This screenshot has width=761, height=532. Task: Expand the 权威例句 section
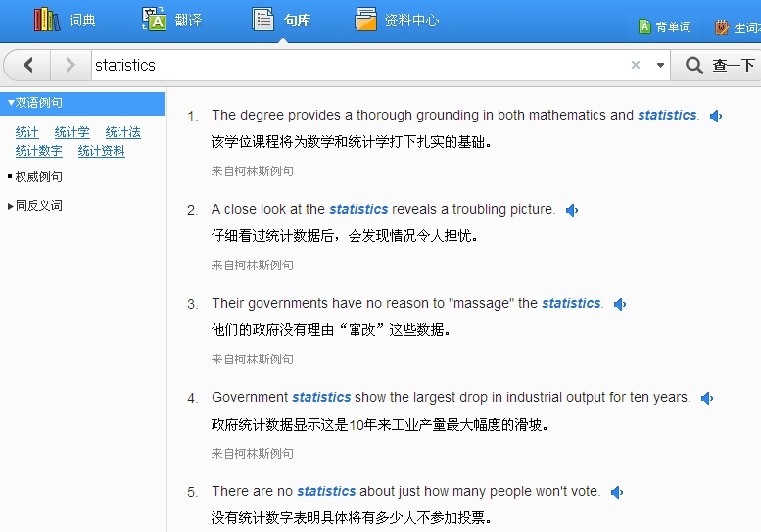(37, 177)
